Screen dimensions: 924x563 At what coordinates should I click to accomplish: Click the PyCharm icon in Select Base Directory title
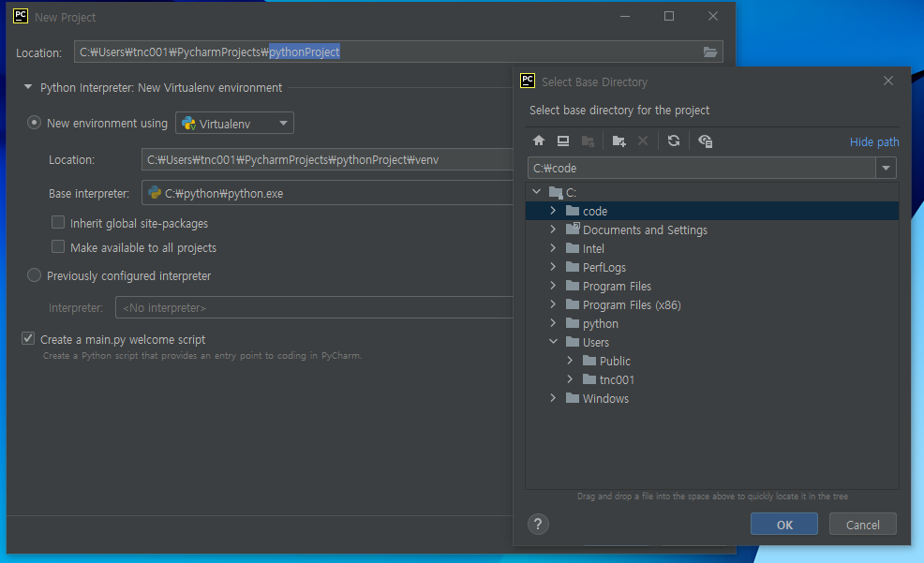(x=528, y=81)
